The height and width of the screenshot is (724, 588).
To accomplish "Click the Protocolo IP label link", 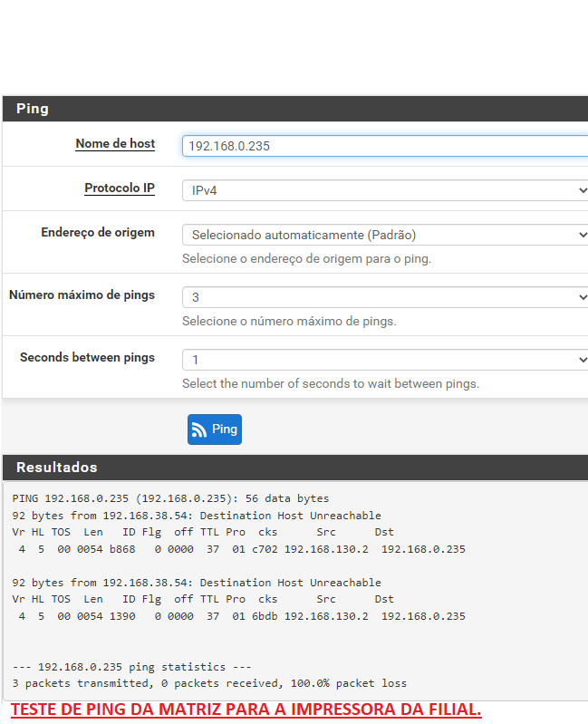I will (x=120, y=188).
